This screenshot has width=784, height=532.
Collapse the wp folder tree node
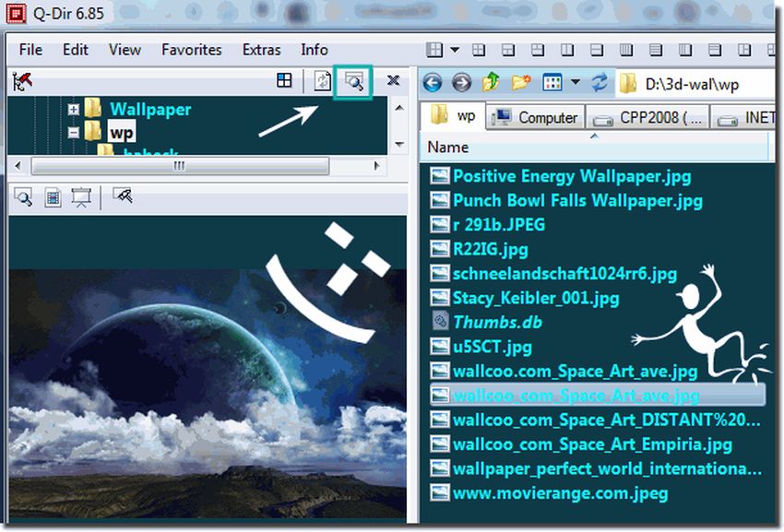click(x=74, y=133)
